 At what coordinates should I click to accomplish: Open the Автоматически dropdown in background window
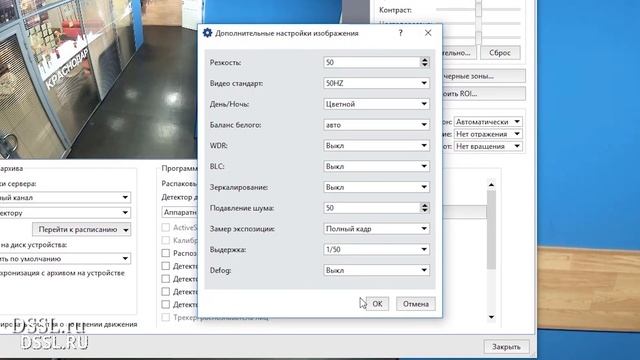[x=488, y=122]
